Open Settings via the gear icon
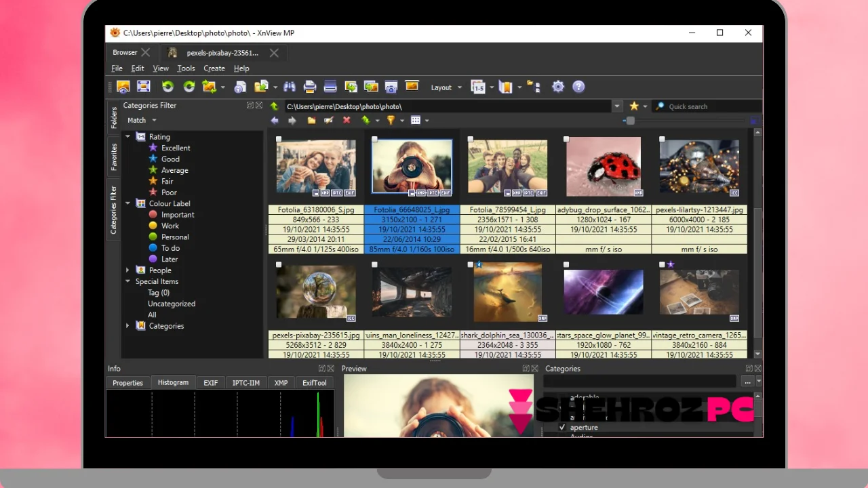Image resolution: width=868 pixels, height=488 pixels. (558, 87)
